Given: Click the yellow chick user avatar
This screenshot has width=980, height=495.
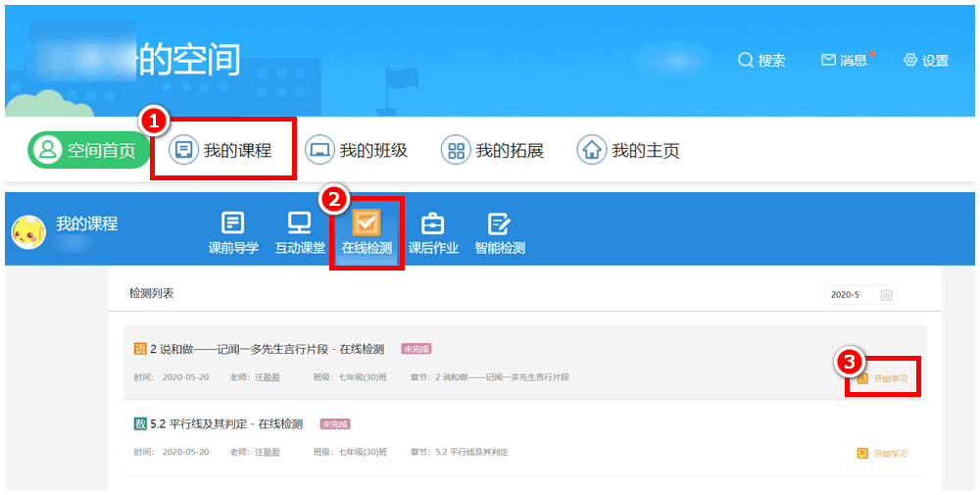Looking at the screenshot, I should point(28,233).
